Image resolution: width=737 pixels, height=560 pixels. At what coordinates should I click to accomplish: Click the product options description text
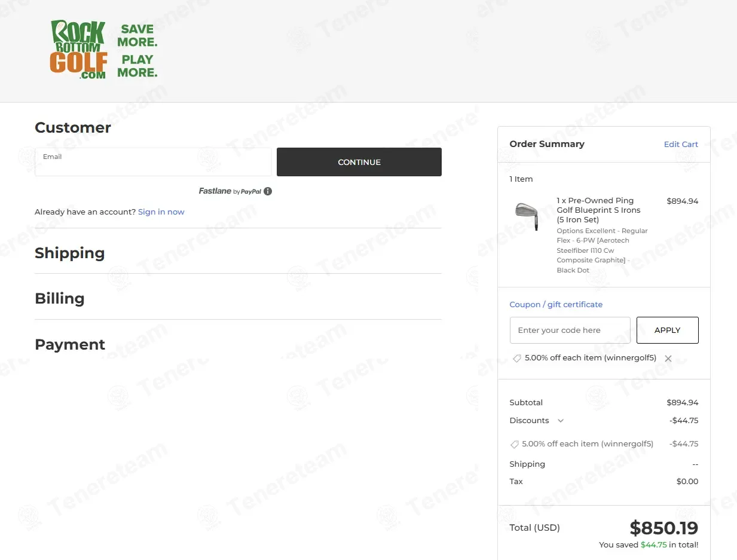(602, 250)
